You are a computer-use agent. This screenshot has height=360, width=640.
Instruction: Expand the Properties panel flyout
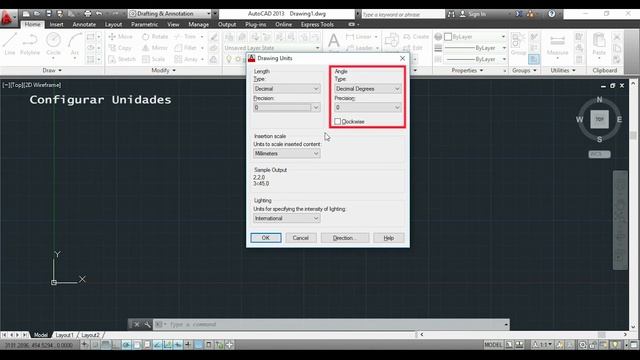467,71
